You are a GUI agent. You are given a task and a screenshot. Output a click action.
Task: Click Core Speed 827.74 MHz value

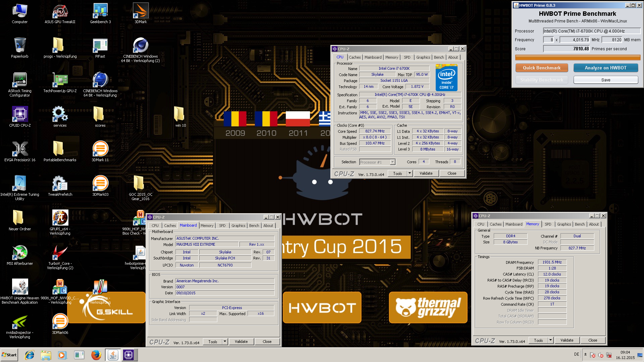(375, 131)
